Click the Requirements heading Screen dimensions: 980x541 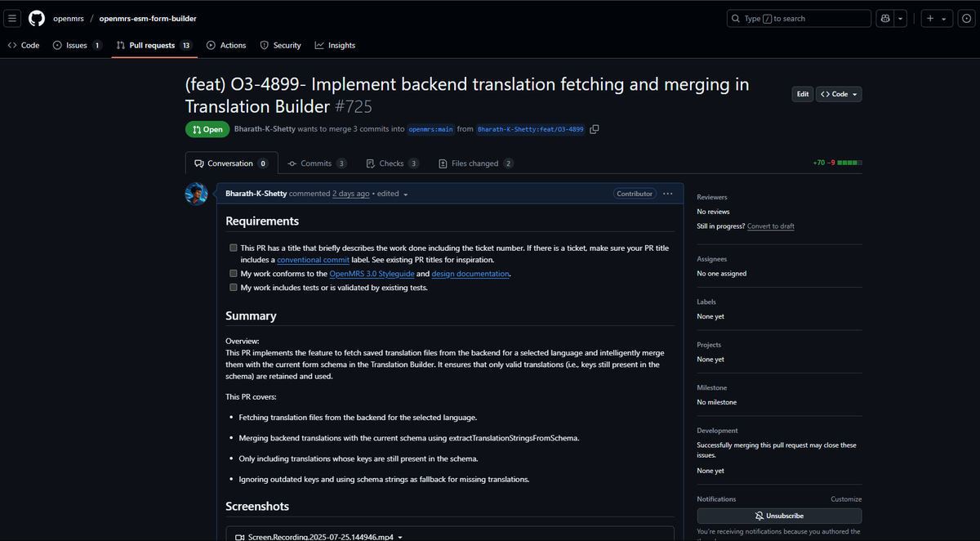tap(262, 221)
